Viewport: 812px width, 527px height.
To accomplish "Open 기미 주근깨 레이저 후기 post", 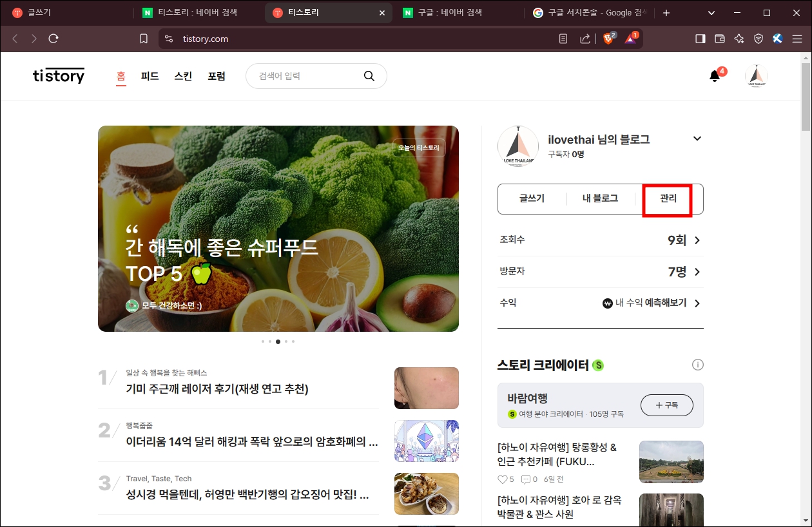I will tap(217, 388).
